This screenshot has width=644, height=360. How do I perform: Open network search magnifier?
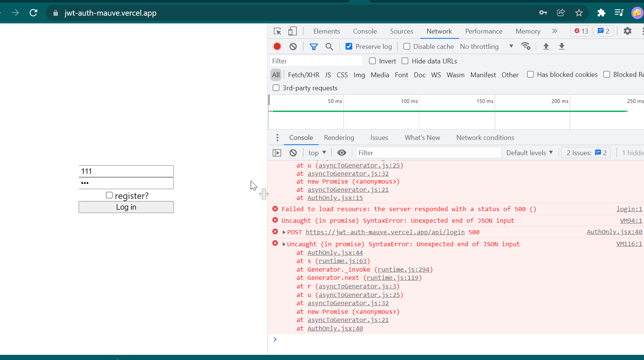pyautogui.click(x=329, y=46)
